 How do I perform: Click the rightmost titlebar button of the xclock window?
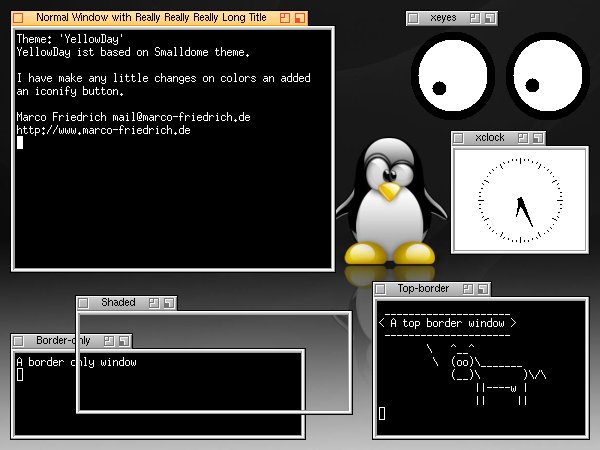(x=538, y=138)
